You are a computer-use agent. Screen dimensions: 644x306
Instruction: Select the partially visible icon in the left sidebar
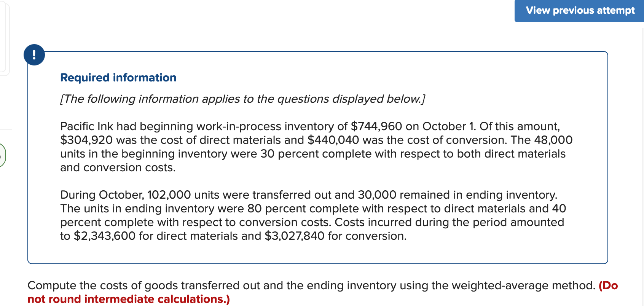point(2,154)
